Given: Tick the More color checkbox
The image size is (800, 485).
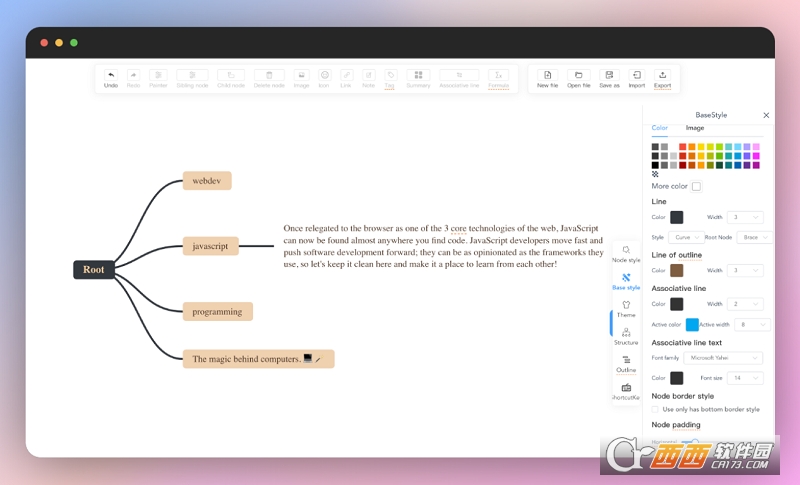Looking at the screenshot, I should 696,186.
